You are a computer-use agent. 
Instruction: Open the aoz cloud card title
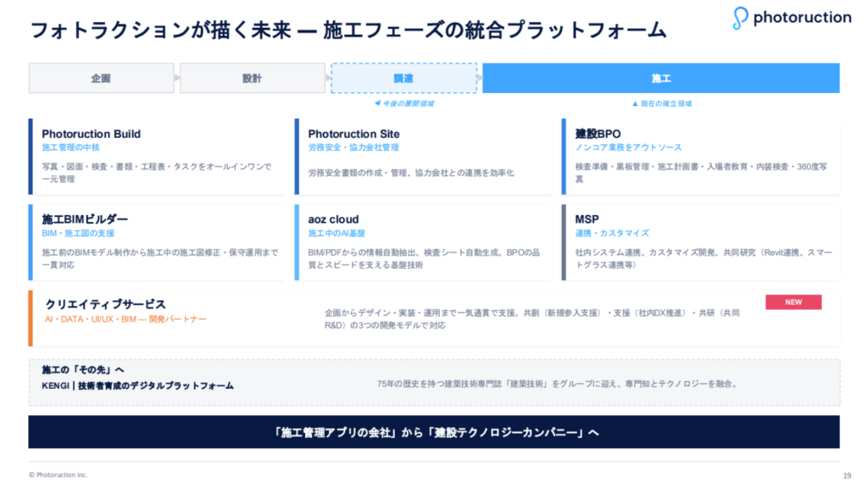click(333, 219)
